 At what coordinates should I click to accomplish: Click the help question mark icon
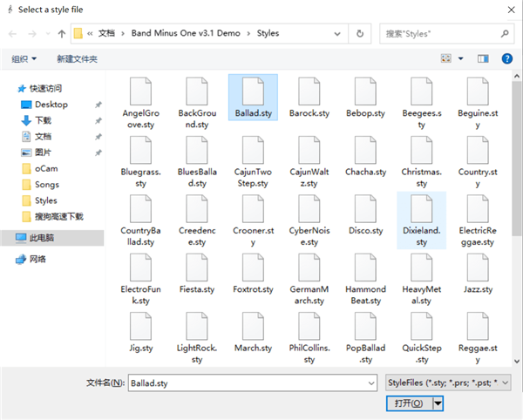[506, 58]
